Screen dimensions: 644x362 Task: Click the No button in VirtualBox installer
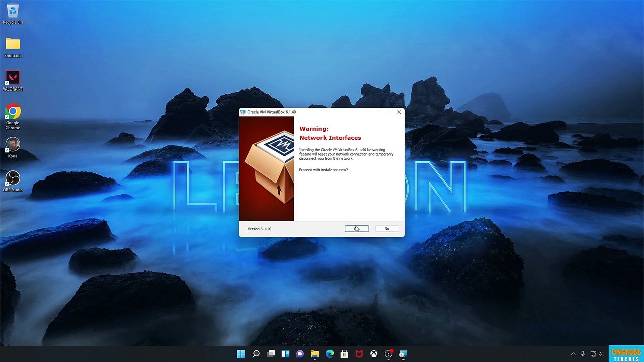click(x=387, y=229)
